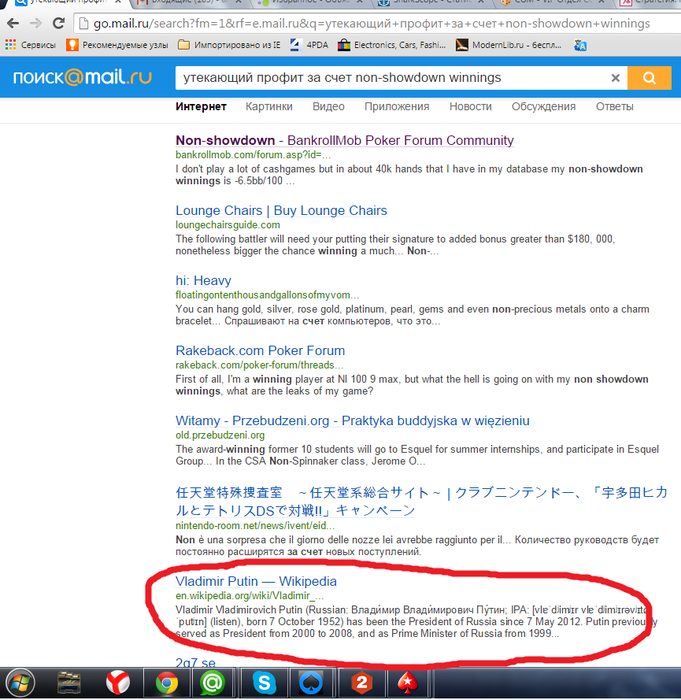Click the browser forward arrow
The image size is (681, 700).
pyautogui.click(x=36, y=23)
